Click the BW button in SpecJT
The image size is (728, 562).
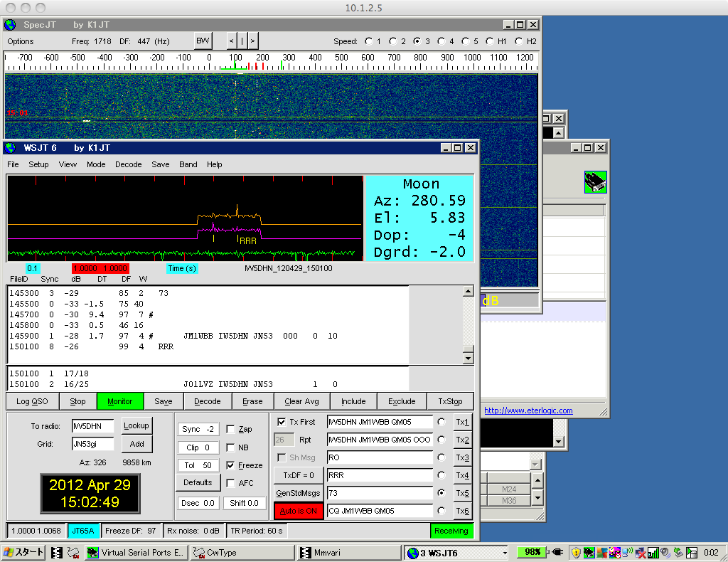(x=203, y=41)
